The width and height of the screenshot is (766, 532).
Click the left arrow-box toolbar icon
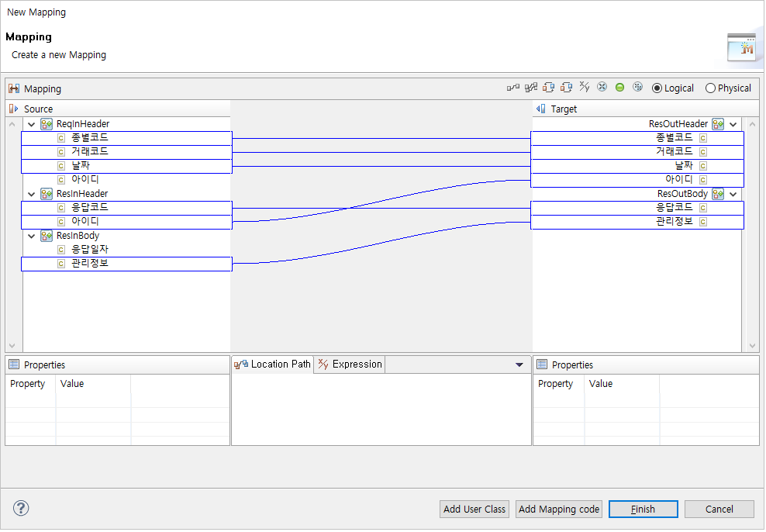[x=549, y=87]
